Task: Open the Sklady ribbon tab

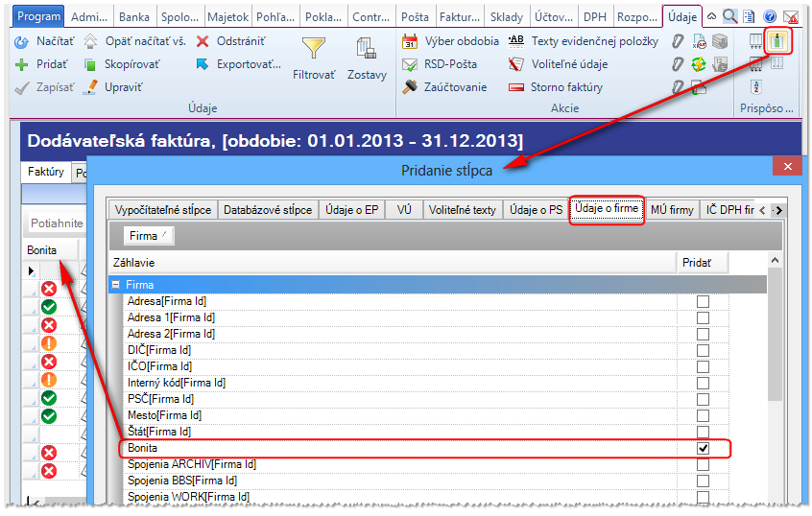Action: (x=507, y=17)
